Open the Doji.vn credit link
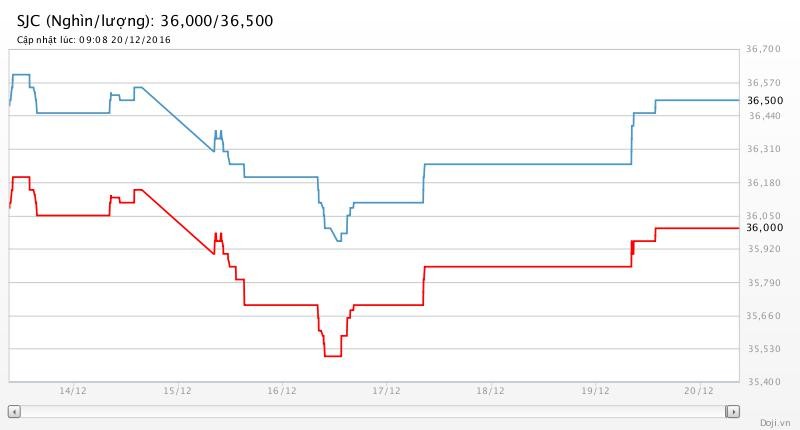This screenshot has width=800, height=430. pos(775,423)
